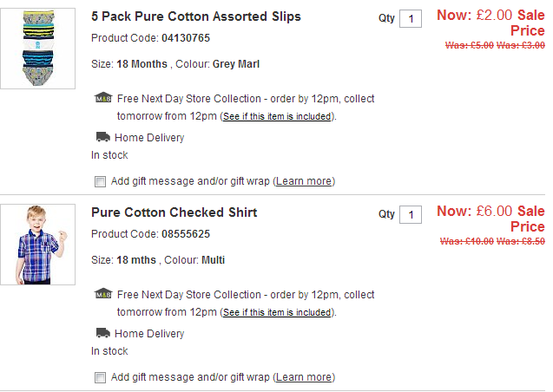This screenshot has height=392, width=553.
Task: Click home delivery truck icon for Assorted Slips
Action: coord(102,137)
